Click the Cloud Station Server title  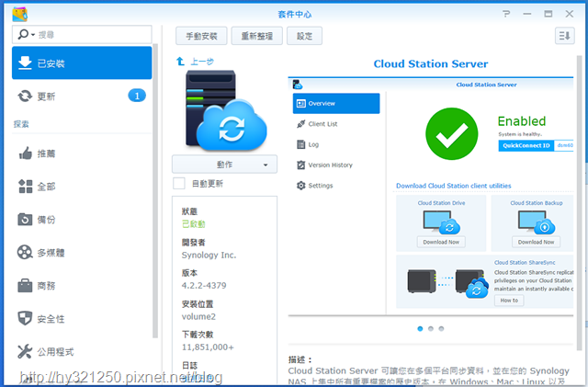[x=431, y=63]
